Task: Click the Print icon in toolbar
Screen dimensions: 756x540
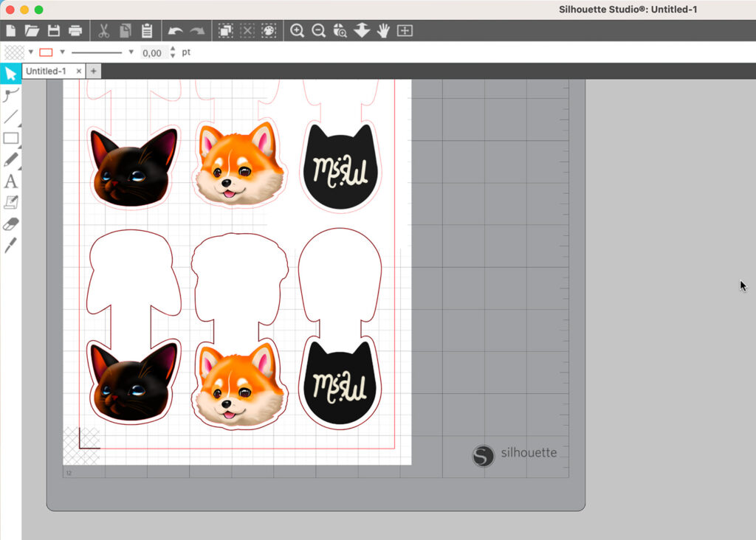Action: (75, 31)
